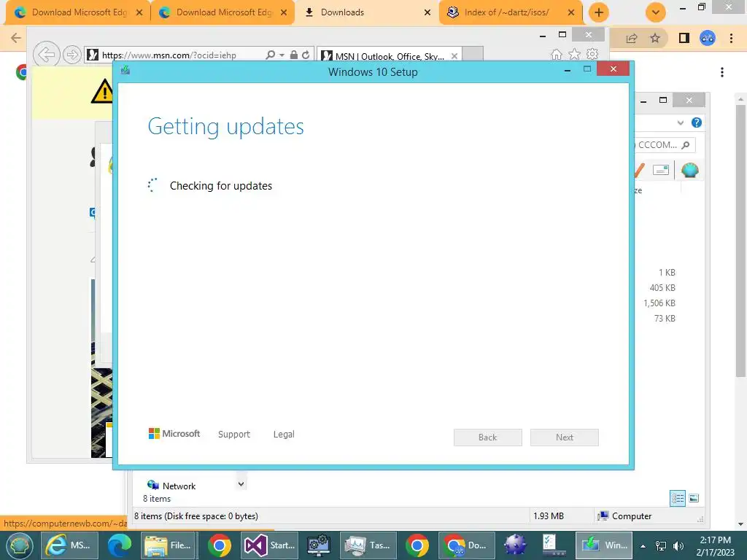This screenshot has height=560, width=747.
Task: Open File Explorer taskbar button
Action: (x=169, y=545)
